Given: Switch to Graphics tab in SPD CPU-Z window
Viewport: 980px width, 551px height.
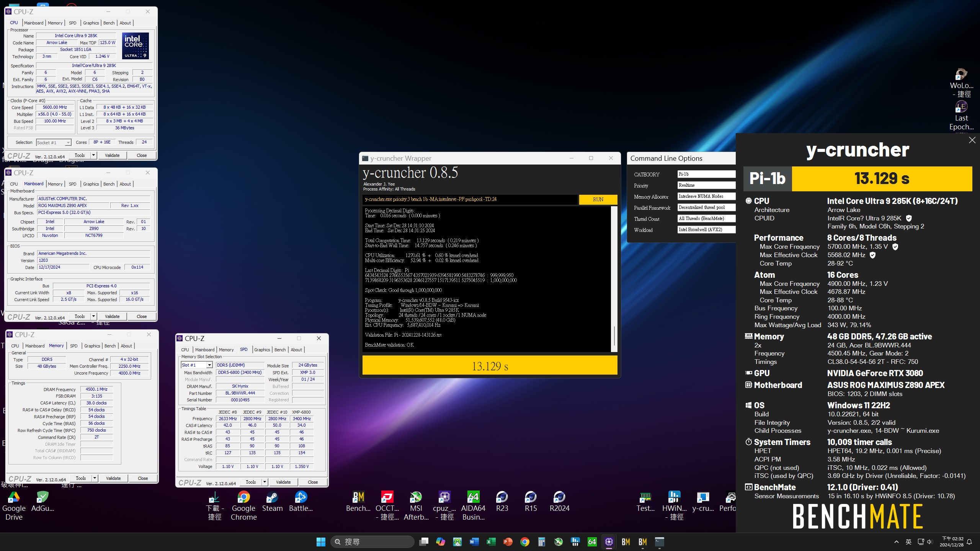Looking at the screenshot, I should (x=262, y=350).
